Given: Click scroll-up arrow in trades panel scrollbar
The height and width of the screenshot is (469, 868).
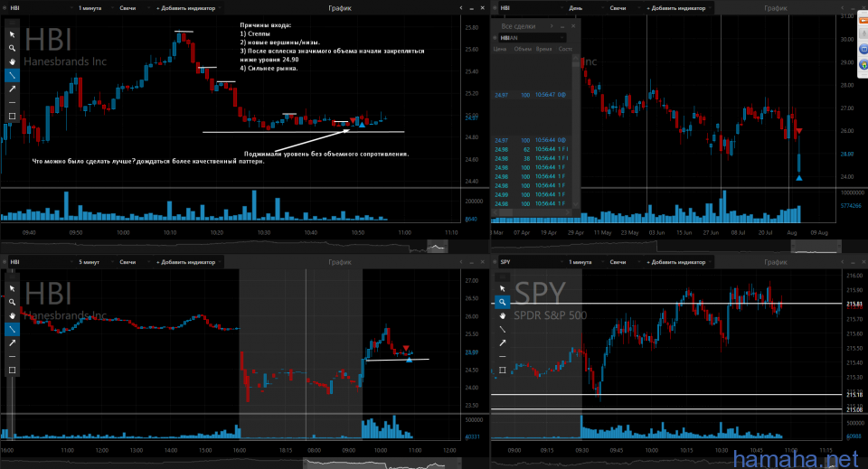Looking at the screenshot, I should click(x=575, y=56).
